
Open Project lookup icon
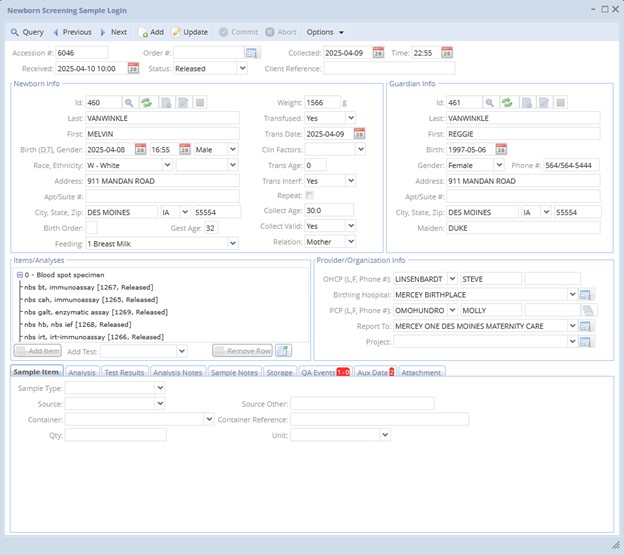(585, 342)
